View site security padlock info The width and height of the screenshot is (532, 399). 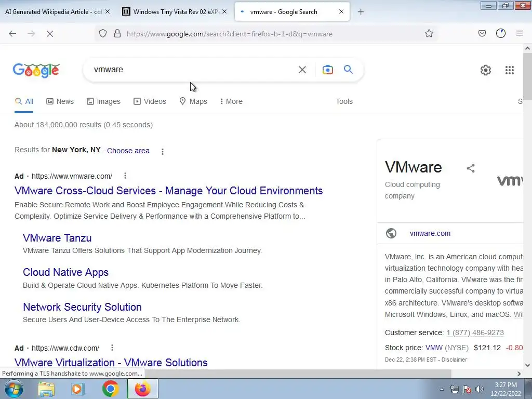pos(117,34)
